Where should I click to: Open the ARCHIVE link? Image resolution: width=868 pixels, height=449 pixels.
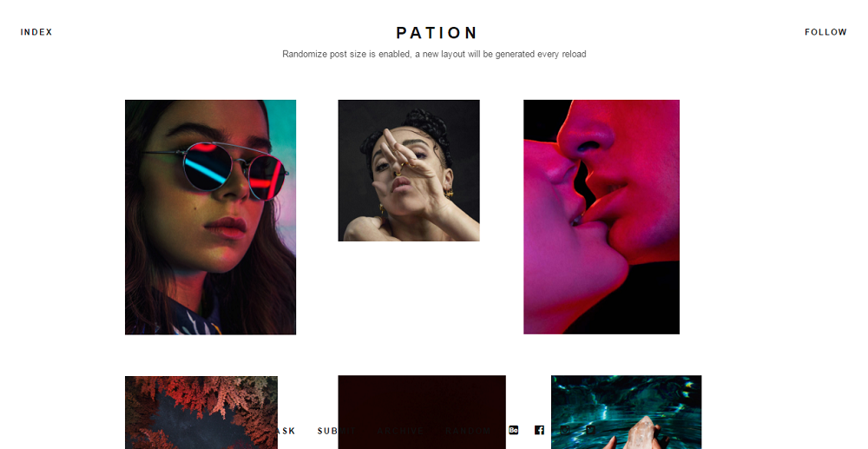tap(401, 431)
